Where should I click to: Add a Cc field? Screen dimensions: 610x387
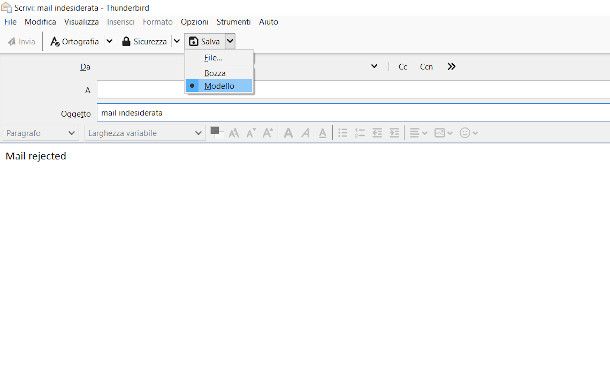click(403, 67)
